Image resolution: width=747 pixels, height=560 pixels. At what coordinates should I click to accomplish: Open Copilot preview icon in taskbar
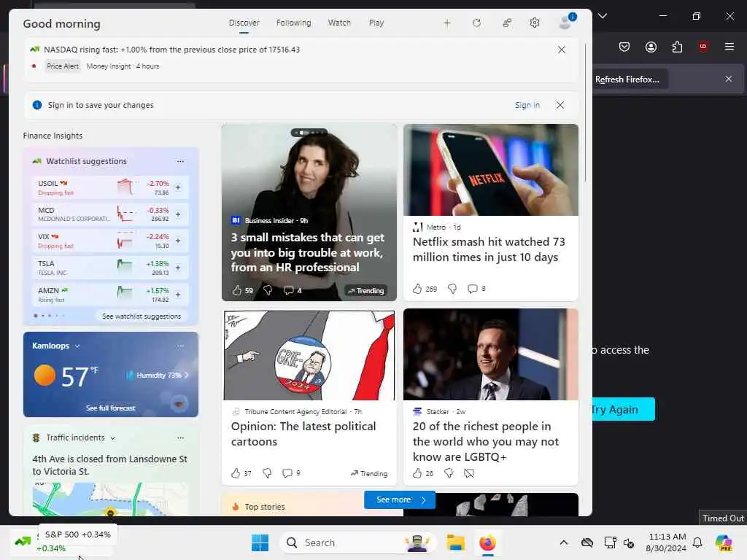pyautogui.click(x=723, y=542)
